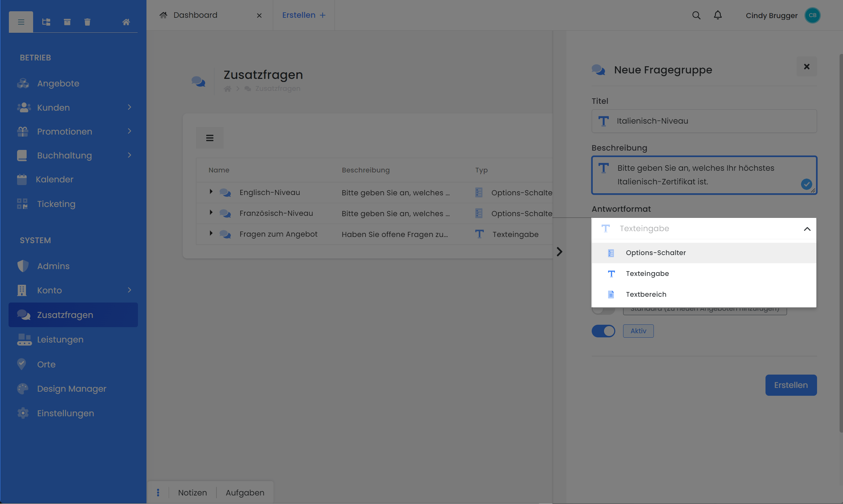The image size is (843, 504).
Task: Click the trash icon in sidebar toolbar
Action: (87, 22)
